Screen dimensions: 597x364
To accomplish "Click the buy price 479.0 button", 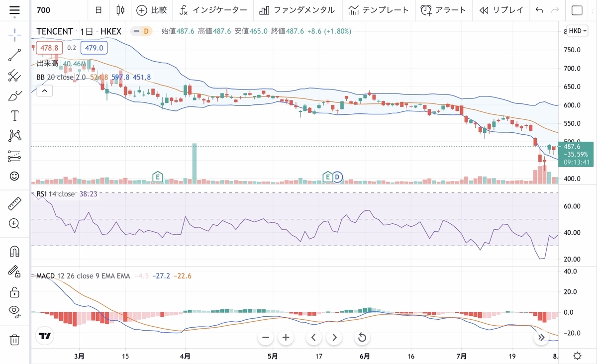I will [94, 48].
